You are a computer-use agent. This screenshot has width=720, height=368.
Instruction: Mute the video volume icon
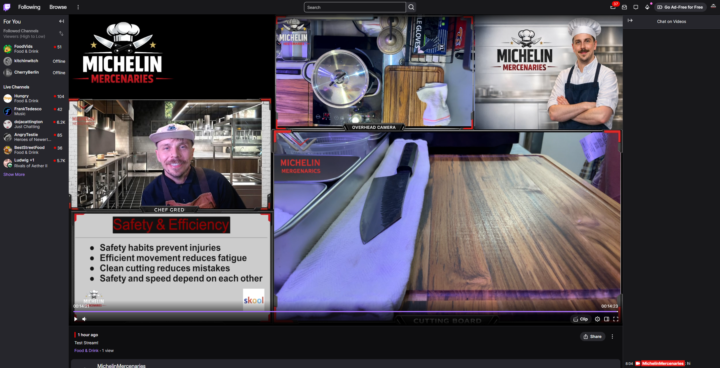pyautogui.click(x=84, y=319)
